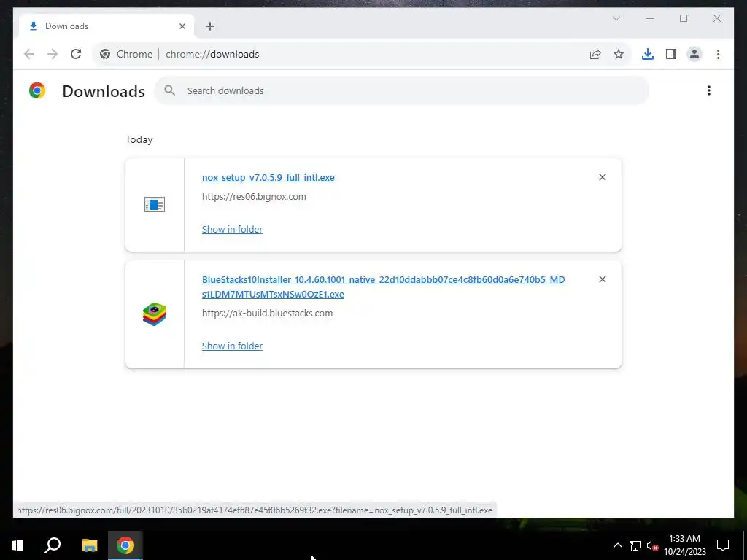Close the Downloads tab

click(182, 26)
